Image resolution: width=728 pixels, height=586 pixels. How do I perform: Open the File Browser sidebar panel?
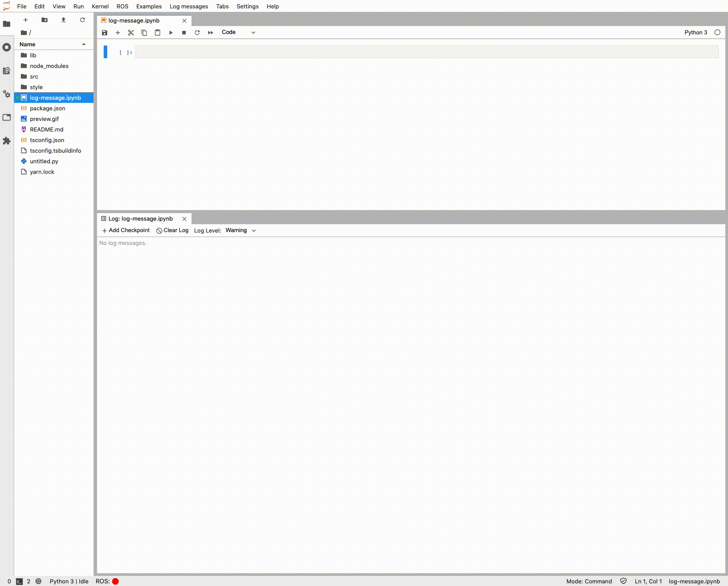click(7, 24)
